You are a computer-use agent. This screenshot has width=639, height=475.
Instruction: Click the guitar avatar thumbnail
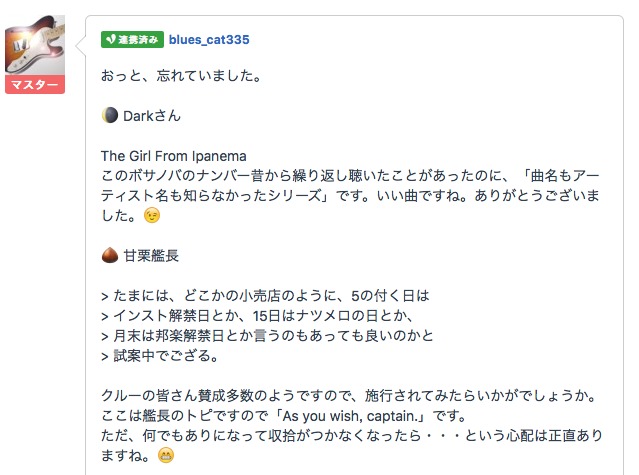click(x=35, y=44)
